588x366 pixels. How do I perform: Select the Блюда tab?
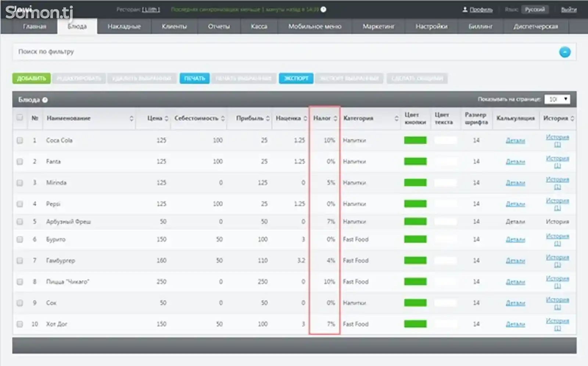[77, 26]
